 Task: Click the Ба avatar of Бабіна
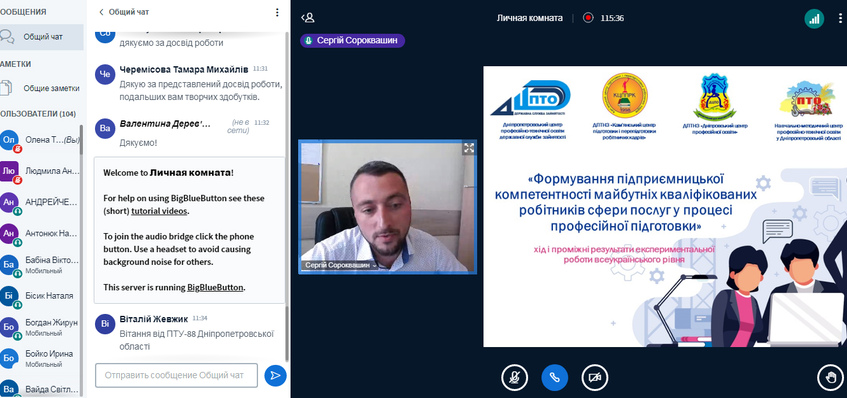pyautogui.click(x=9, y=265)
